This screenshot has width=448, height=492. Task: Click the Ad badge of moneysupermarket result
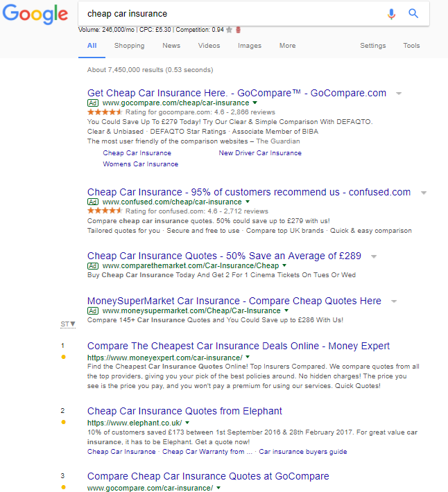pyautogui.click(x=93, y=310)
